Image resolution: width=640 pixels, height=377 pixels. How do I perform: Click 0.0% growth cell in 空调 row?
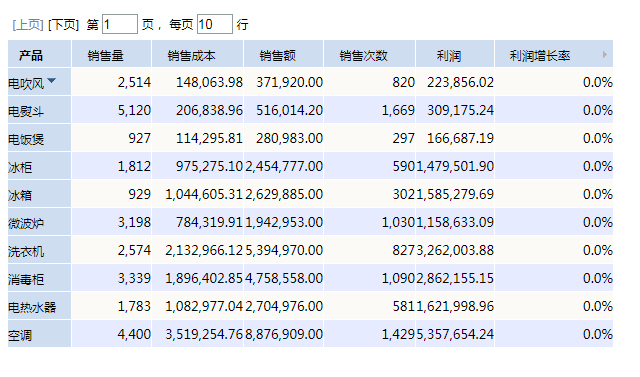[x=554, y=334]
